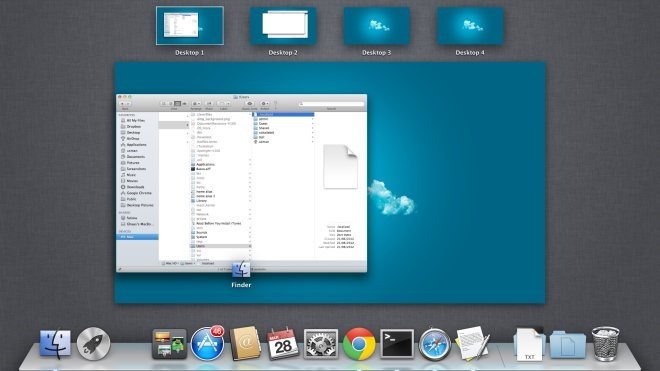Open Terminal from the Dock
This screenshot has width=660, height=371.
pyautogui.click(x=397, y=344)
